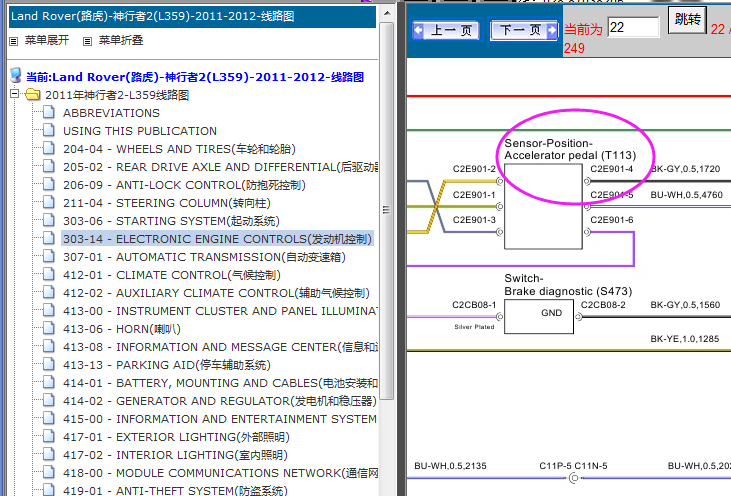Open 417-01 EXTERIOR LIGHTING section
This screenshot has height=496, width=731.
coord(176,437)
